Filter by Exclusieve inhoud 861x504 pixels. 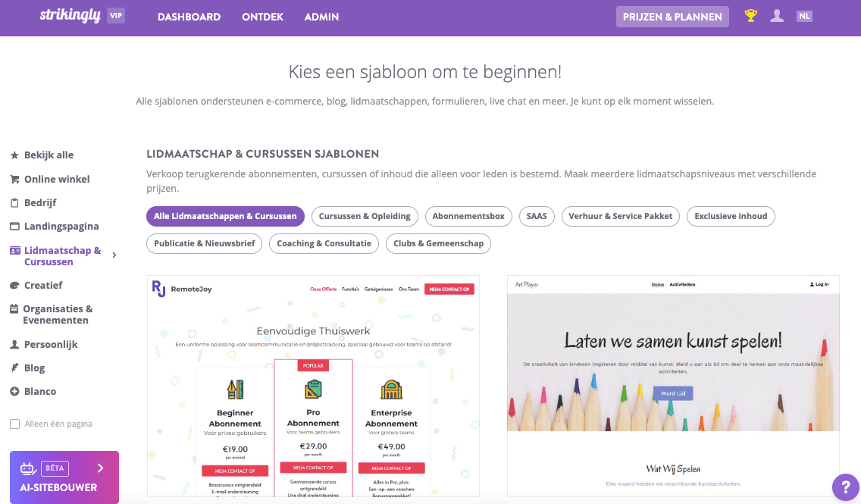(x=731, y=216)
